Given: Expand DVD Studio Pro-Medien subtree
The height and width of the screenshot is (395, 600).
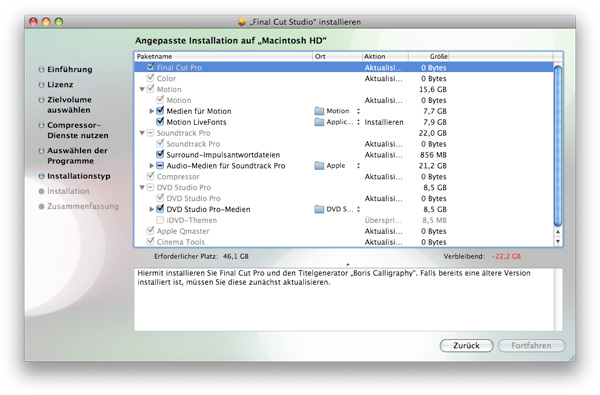Looking at the screenshot, I should click(152, 209).
